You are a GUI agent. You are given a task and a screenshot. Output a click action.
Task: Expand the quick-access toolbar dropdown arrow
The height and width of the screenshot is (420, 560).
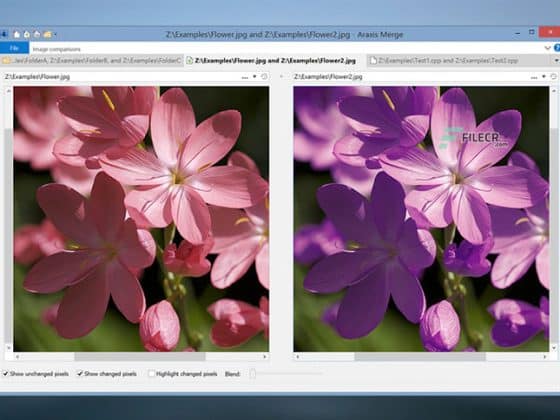(56, 35)
